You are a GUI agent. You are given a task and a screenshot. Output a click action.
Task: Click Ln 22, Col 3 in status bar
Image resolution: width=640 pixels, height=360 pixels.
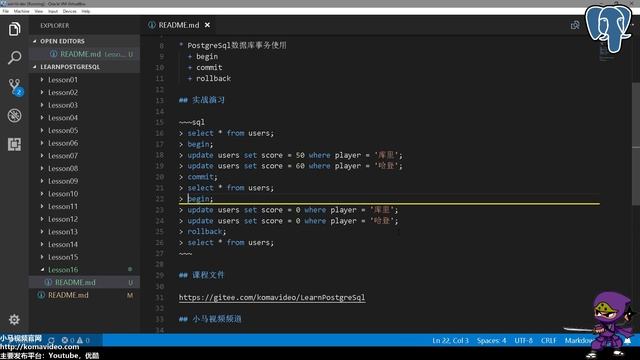[450, 340]
